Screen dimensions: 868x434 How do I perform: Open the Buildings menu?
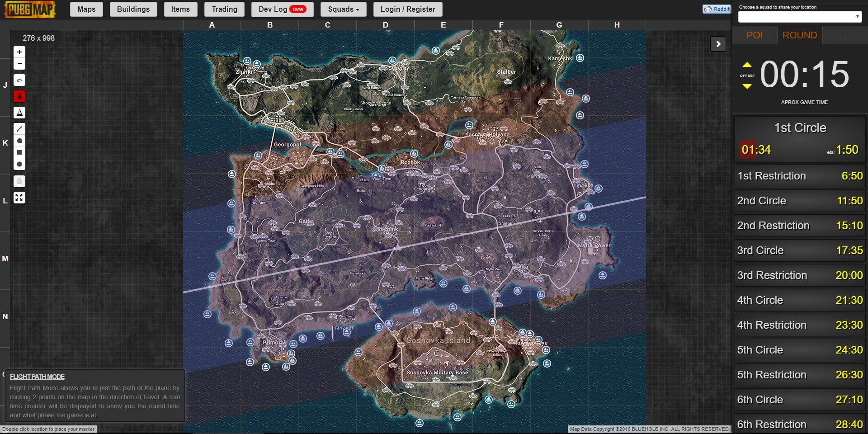[133, 9]
